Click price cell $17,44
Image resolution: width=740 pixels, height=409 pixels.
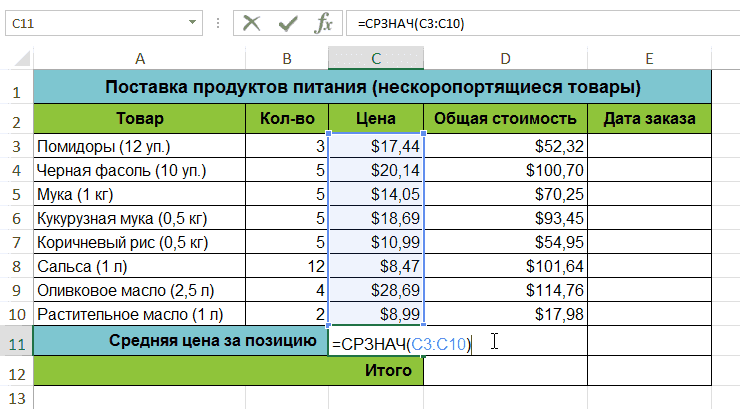click(376, 146)
